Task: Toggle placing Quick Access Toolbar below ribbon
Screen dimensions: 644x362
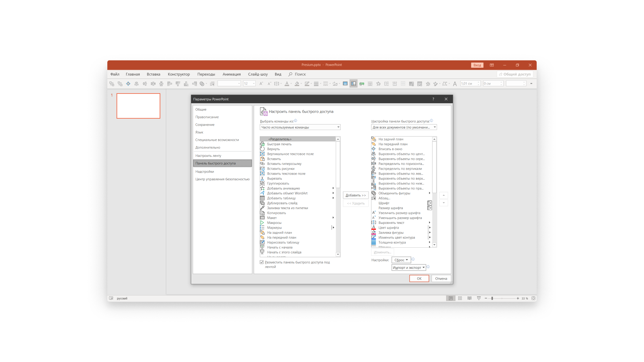Action: coord(262,262)
